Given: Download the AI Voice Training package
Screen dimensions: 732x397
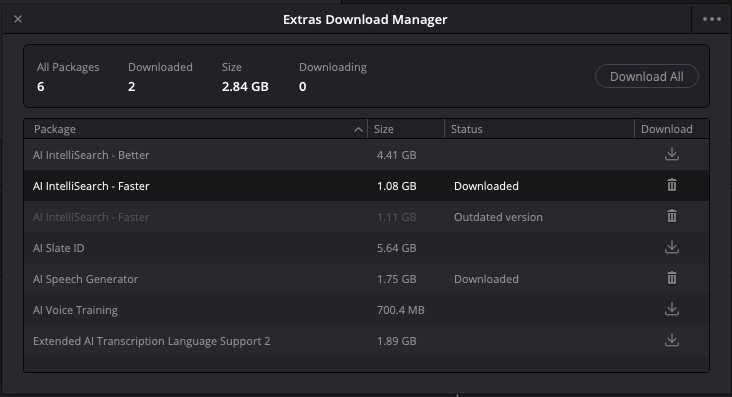Looking at the screenshot, I should click(672, 309).
